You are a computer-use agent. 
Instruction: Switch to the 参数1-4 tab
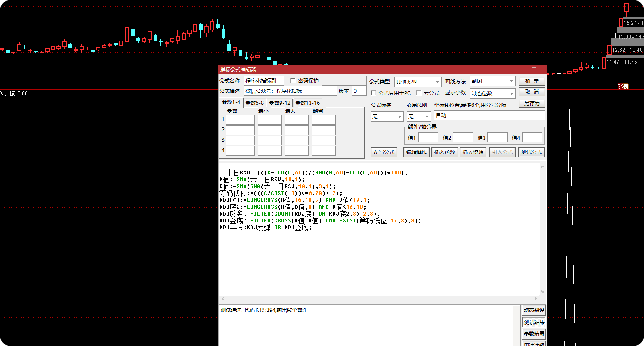(x=231, y=102)
